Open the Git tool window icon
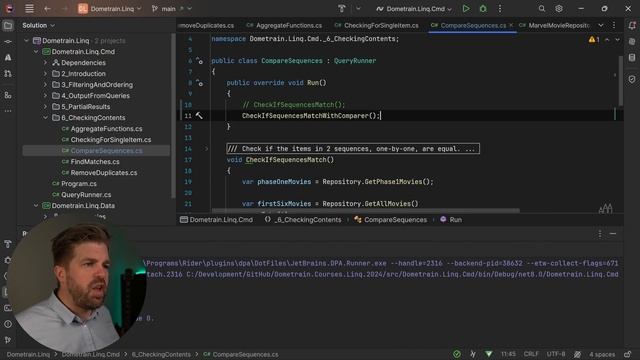Image resolution: width=640 pixels, height=360 pixels. click(x=8, y=340)
